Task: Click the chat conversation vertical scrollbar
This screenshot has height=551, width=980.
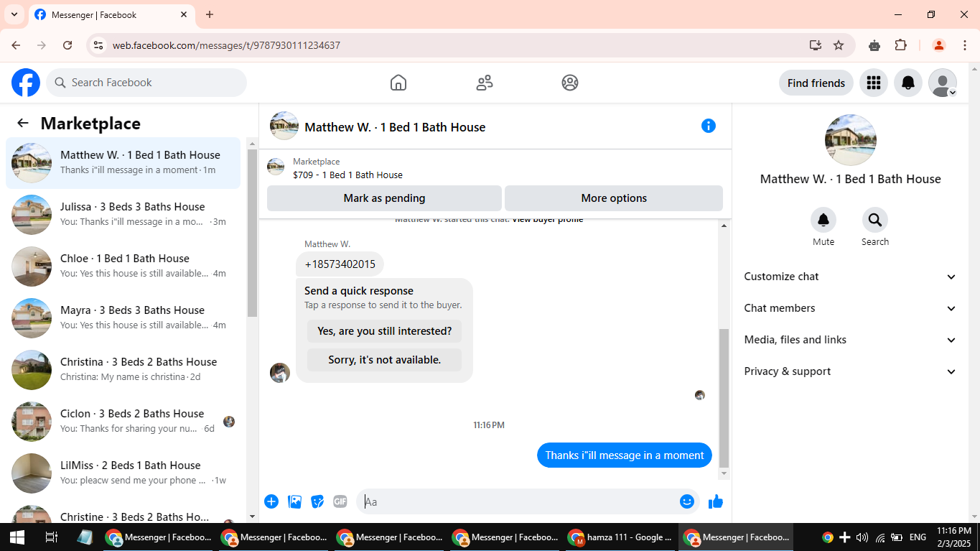Action: 724,397
